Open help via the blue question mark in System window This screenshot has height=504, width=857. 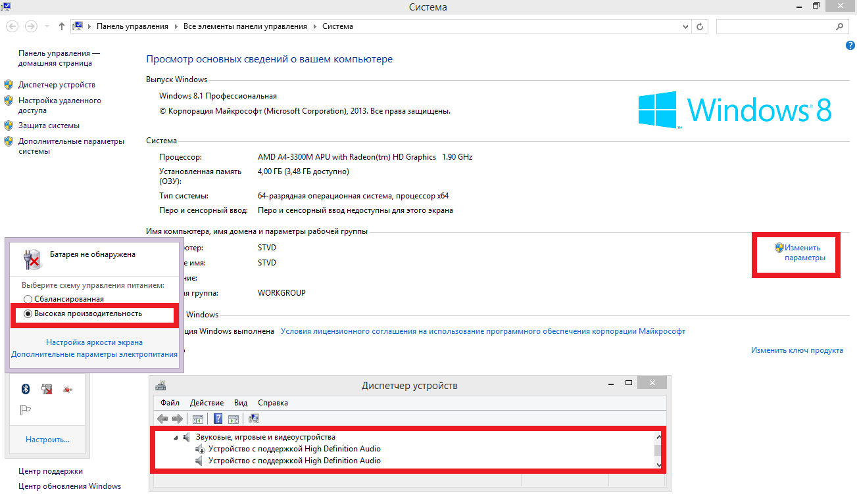click(850, 45)
